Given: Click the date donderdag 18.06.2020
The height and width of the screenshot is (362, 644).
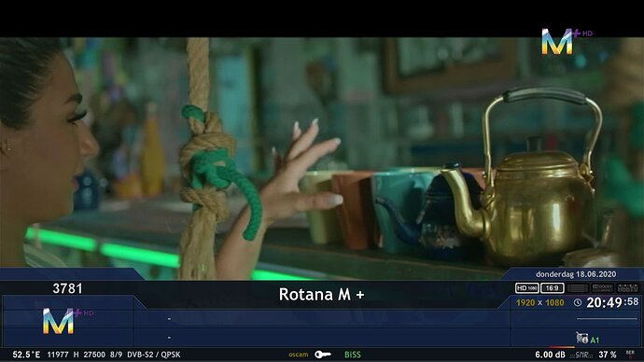Looking at the screenshot, I should pyautogui.click(x=576, y=274).
